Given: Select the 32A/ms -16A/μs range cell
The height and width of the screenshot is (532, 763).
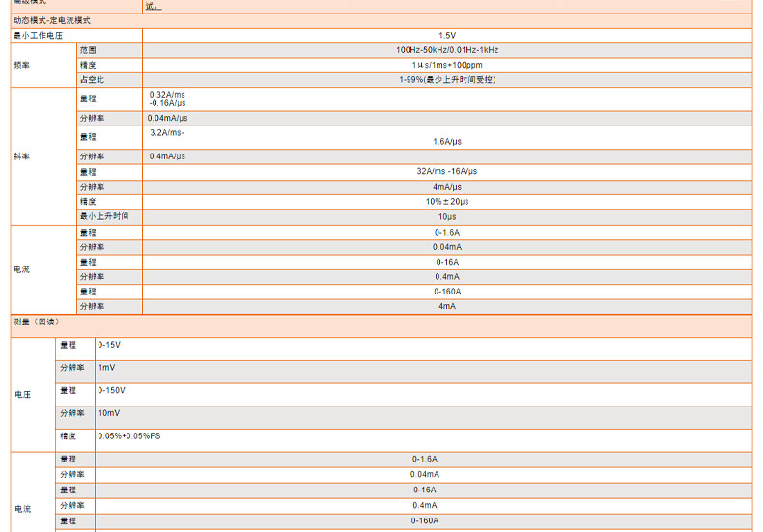Looking at the screenshot, I should coord(446,171).
